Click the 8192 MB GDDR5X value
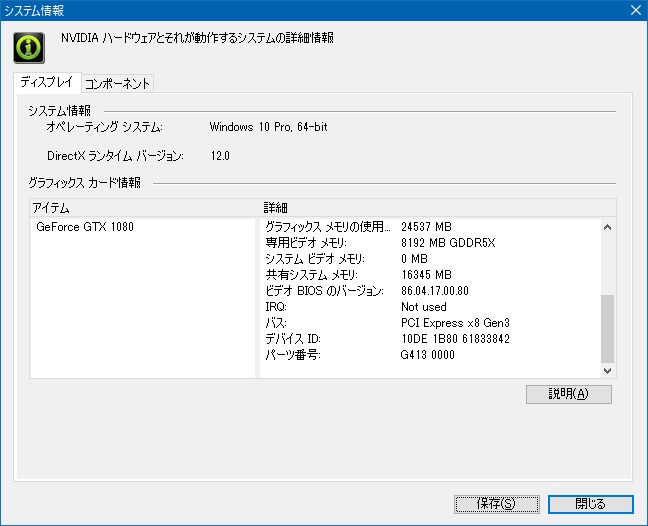This screenshot has width=648, height=526. [448, 243]
